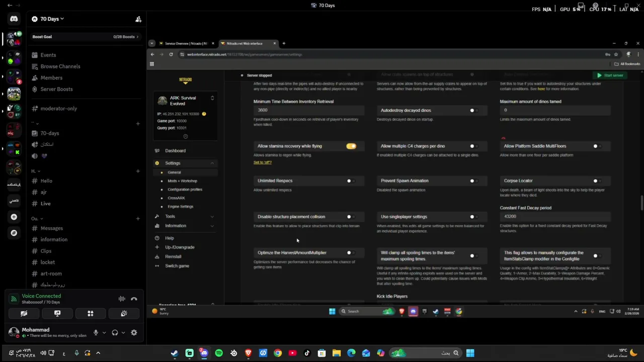Image resolution: width=644 pixels, height=362 pixels.
Task: Launch Steam from the outer taskbar
Action: coord(174,353)
